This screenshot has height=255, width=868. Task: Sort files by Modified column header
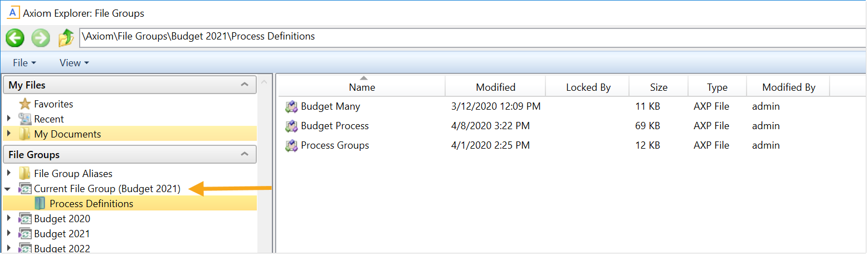(x=495, y=87)
